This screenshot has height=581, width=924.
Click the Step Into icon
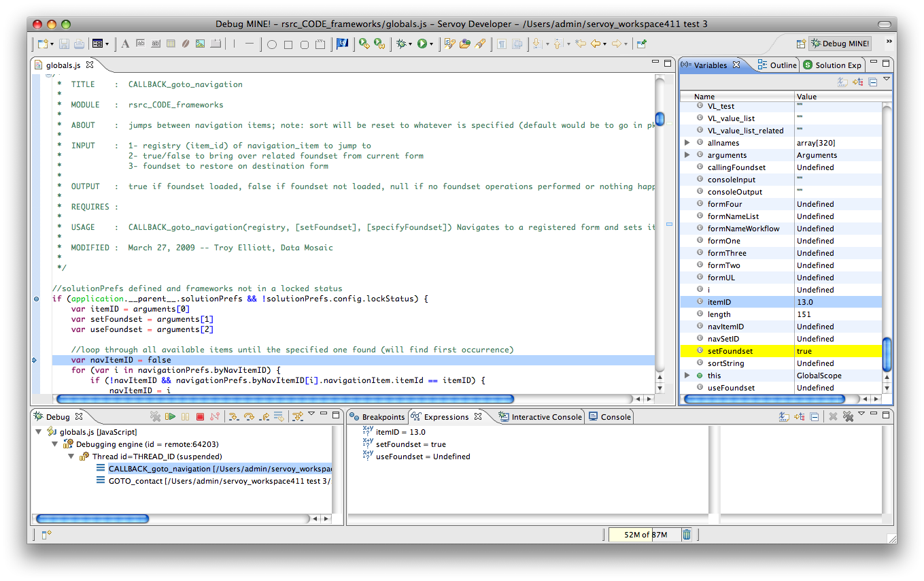pos(235,416)
